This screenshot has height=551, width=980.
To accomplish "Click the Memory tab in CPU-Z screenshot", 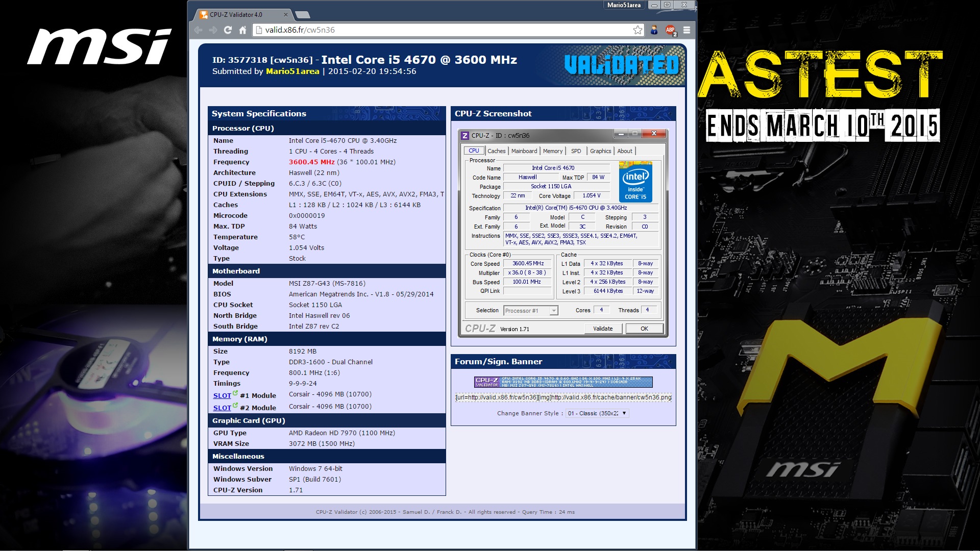I will point(553,151).
